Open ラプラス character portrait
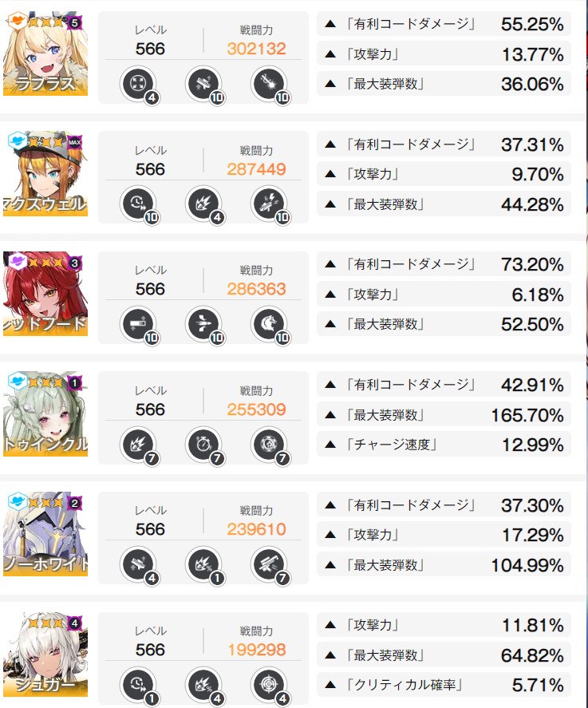 tap(45, 53)
